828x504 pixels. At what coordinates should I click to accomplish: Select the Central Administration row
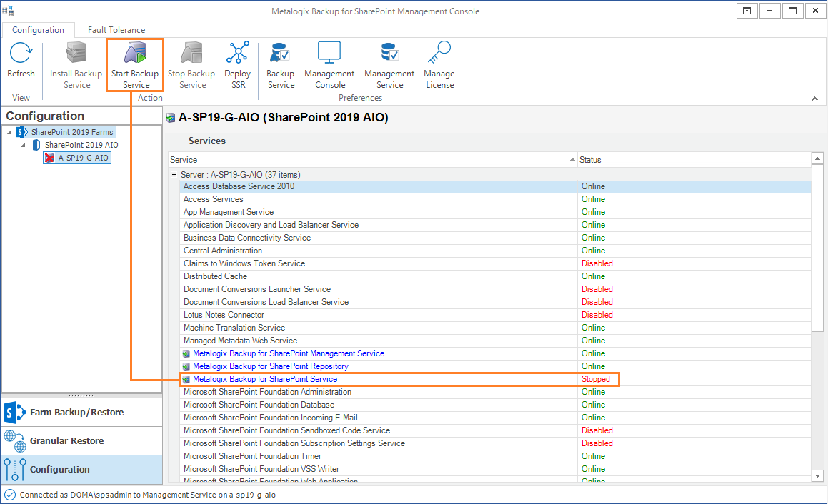tap(495, 251)
